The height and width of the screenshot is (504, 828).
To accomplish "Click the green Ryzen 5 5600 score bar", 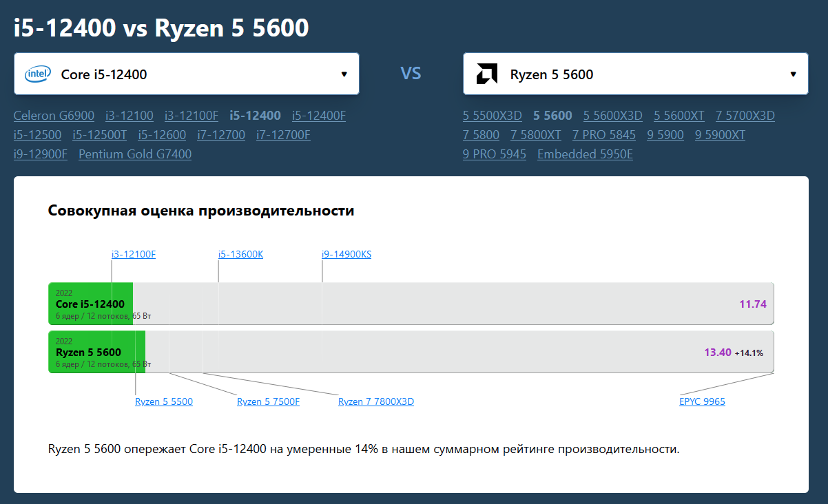I will tap(97, 352).
